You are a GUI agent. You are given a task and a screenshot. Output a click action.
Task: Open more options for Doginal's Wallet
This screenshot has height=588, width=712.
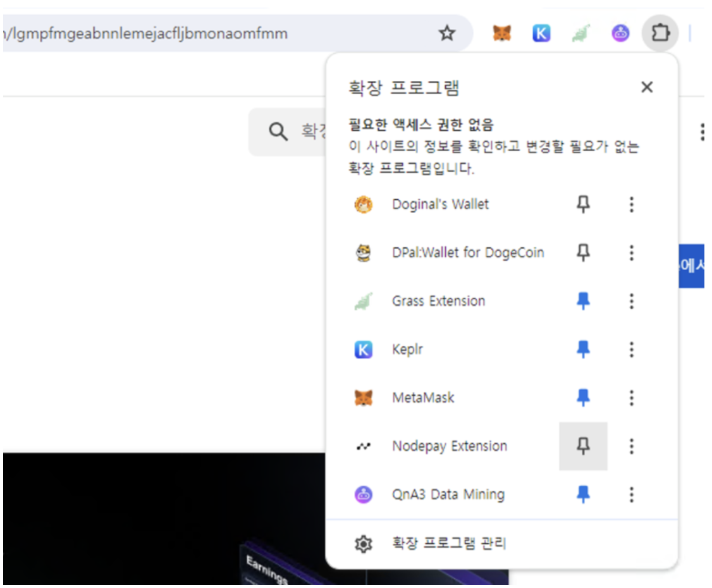tap(631, 204)
